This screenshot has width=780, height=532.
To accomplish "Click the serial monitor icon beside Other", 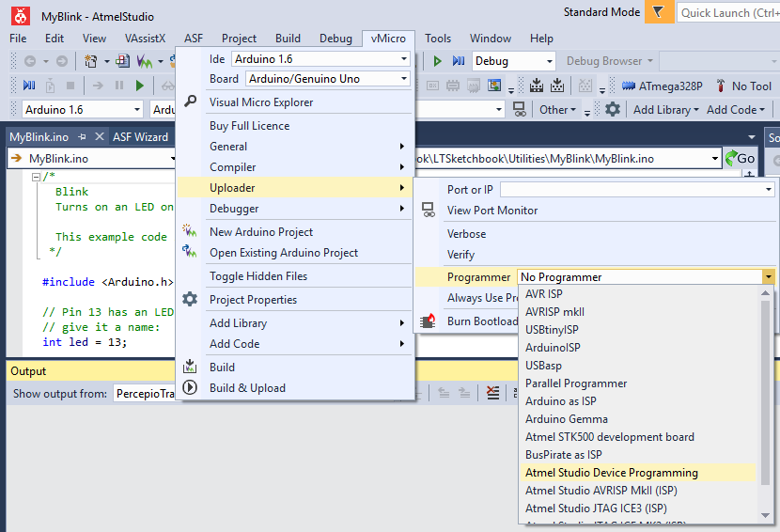I will [x=520, y=109].
